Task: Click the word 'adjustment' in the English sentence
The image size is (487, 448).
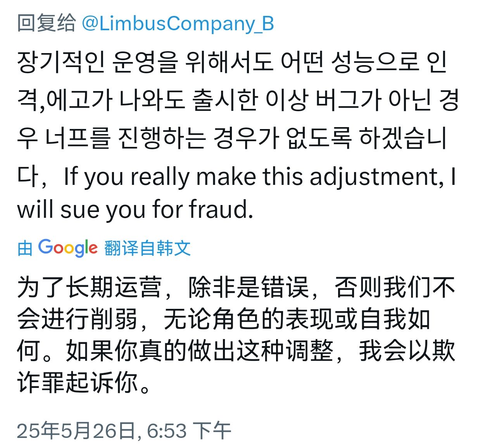Action: [x=374, y=177]
